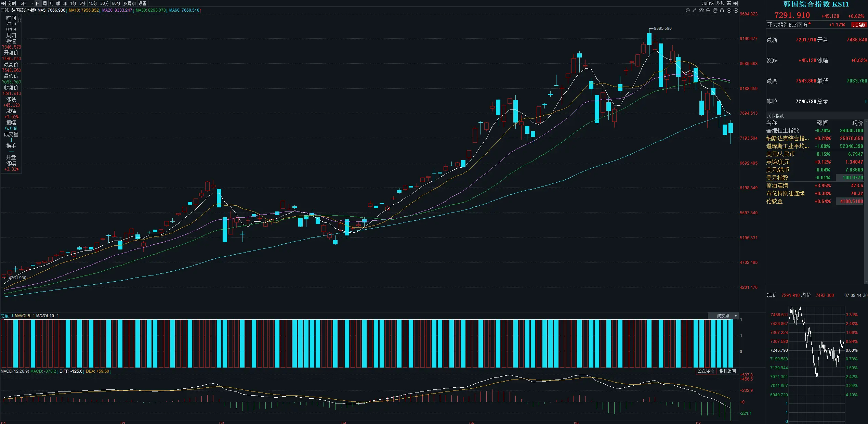This screenshot has width=868, height=424.
Task: Switch to 15分 minute chart
Action: tap(93, 3)
